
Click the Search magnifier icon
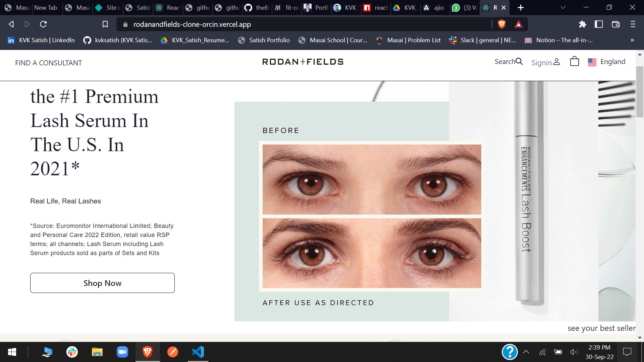519,61
